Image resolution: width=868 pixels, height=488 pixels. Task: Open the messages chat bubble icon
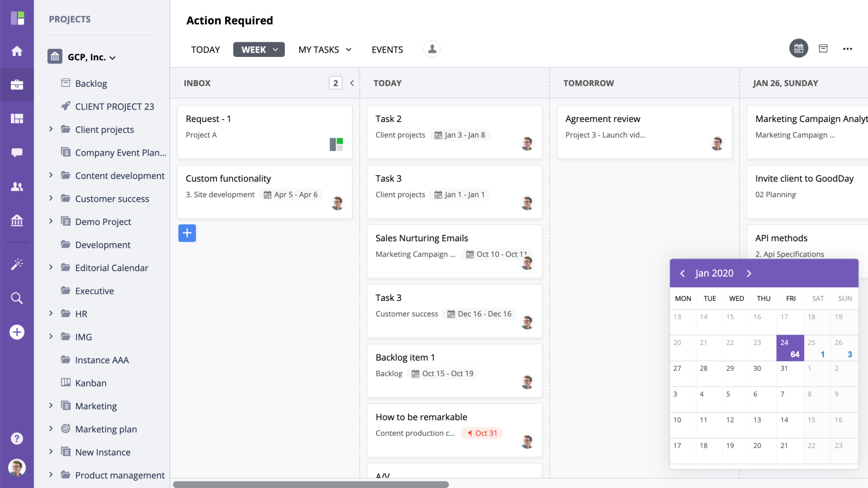[17, 152]
